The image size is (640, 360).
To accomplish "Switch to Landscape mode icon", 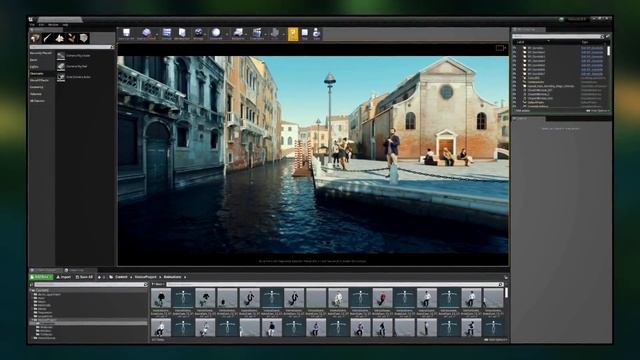I will point(60,38).
